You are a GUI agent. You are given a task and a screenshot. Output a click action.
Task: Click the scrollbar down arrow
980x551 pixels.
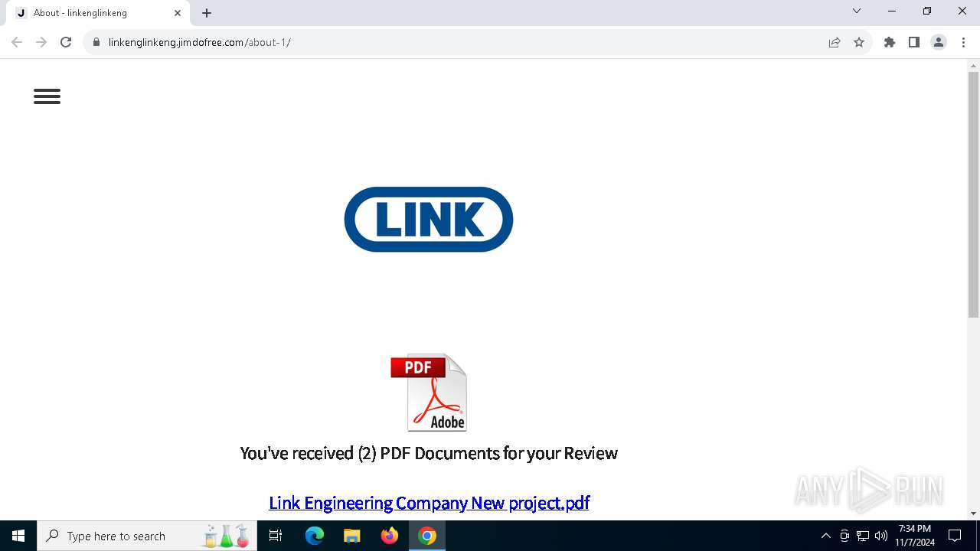tap(973, 514)
